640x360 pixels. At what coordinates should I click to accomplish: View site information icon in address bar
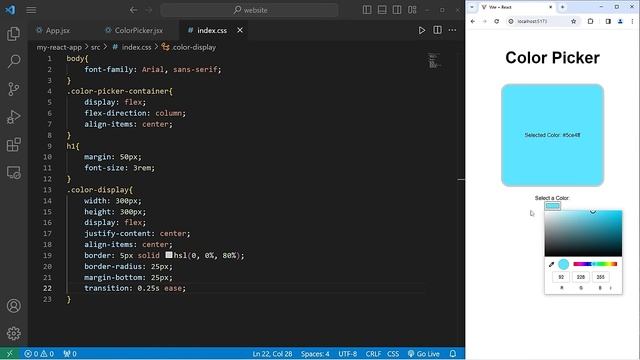[511, 21]
